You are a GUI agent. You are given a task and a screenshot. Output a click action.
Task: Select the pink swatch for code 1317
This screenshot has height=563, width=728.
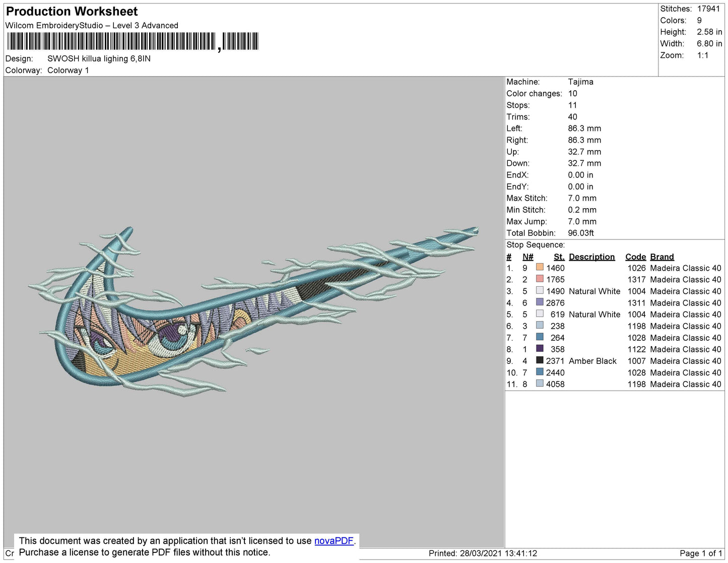(540, 279)
